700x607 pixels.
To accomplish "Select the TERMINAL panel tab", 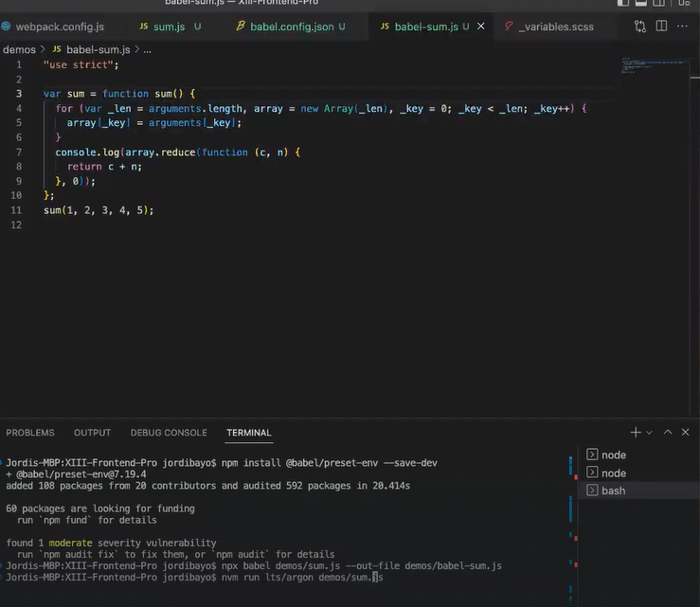I will tap(249, 433).
